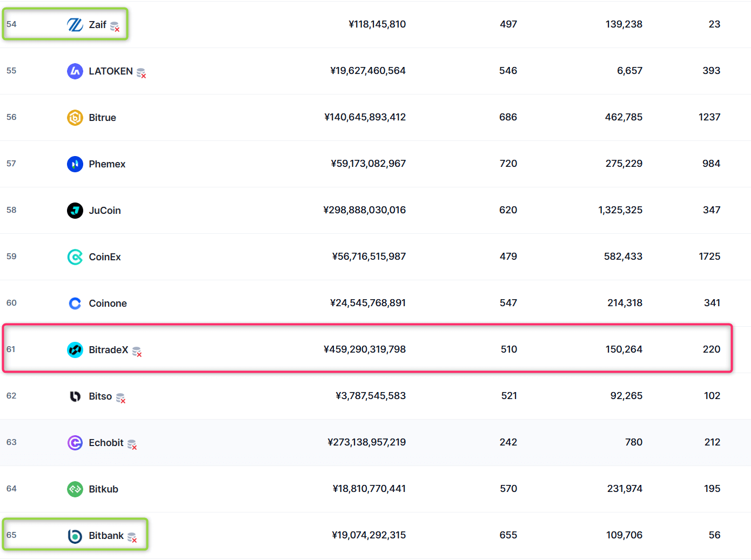Click the Phemex exchange logo
Screen dimensions: 751x560
point(75,164)
